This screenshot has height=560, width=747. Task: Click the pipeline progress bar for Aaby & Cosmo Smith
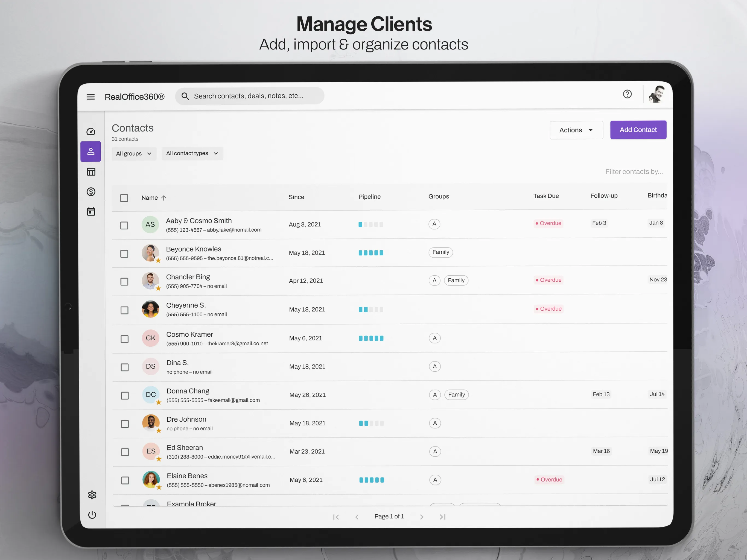[x=370, y=224]
